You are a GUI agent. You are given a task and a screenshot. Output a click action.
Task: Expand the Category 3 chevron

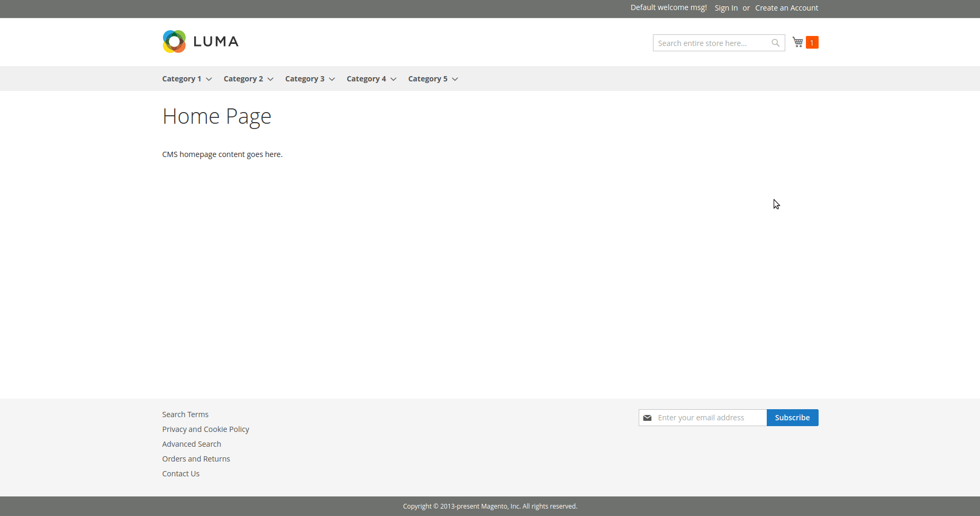coord(332,79)
